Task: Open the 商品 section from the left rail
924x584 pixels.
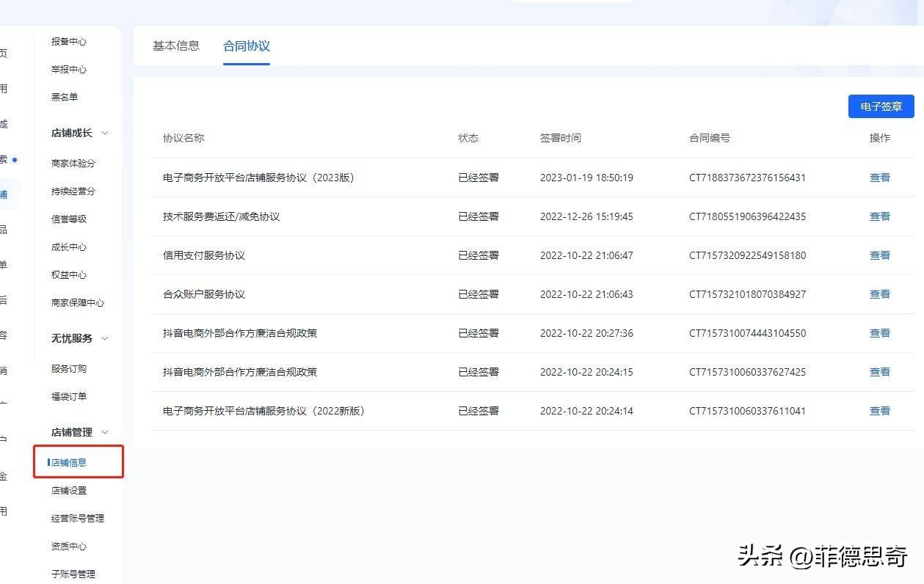Action: pyautogui.click(x=4, y=228)
